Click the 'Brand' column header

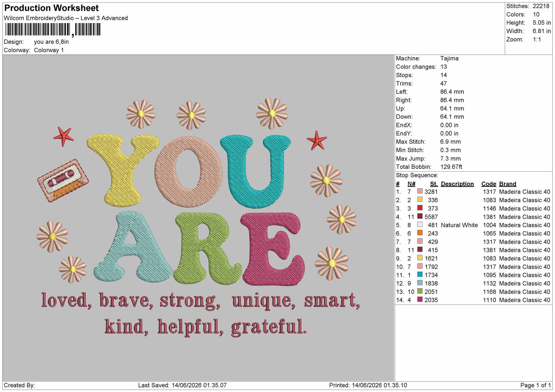tap(508, 184)
